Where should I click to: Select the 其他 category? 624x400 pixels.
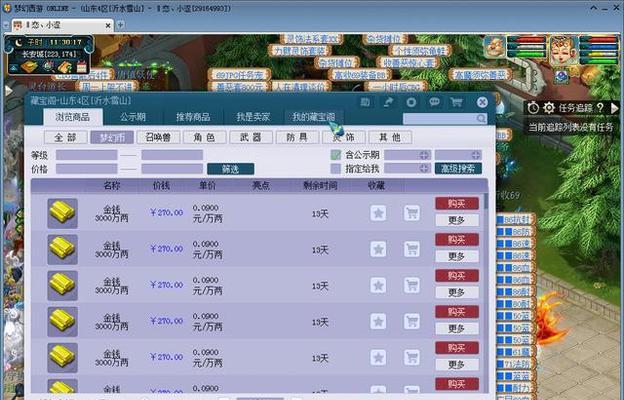click(390, 137)
